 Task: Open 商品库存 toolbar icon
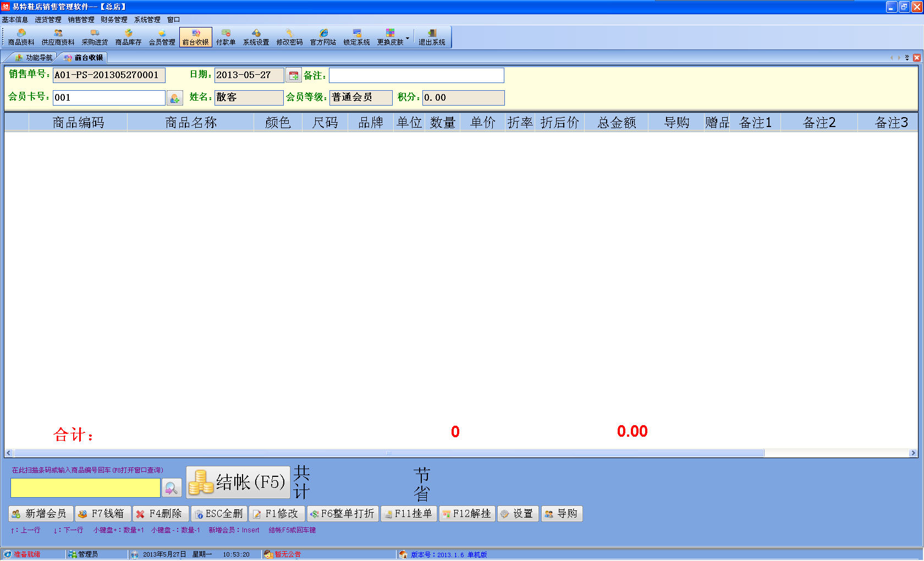point(128,37)
